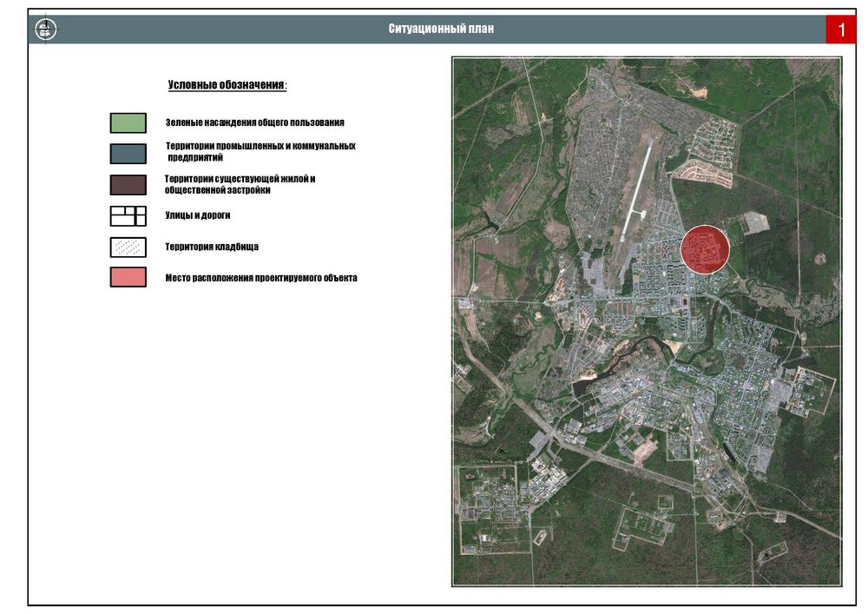The image size is (868, 614).
Task: Click the fenced compound at the map's right edge
Action: pyautogui.click(x=812, y=391)
